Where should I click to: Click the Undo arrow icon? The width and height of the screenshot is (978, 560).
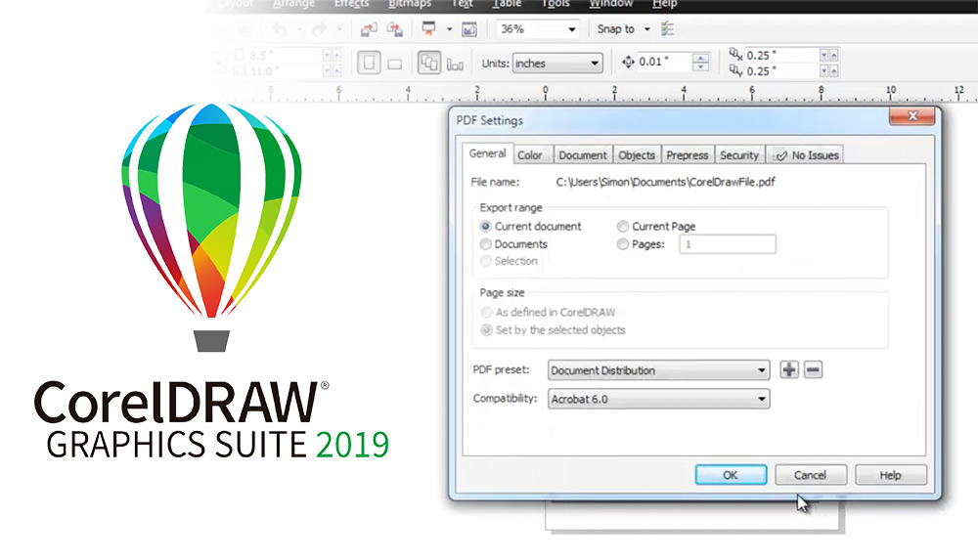tap(280, 28)
